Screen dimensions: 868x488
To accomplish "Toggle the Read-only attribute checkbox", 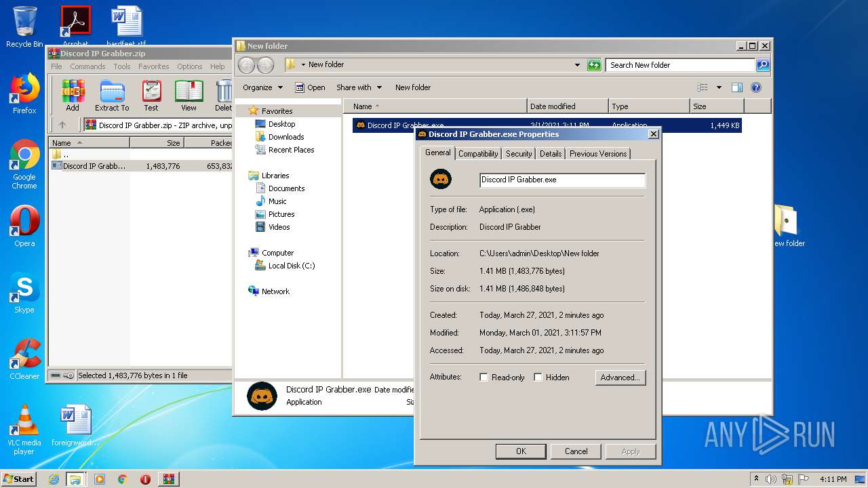I will (x=484, y=378).
